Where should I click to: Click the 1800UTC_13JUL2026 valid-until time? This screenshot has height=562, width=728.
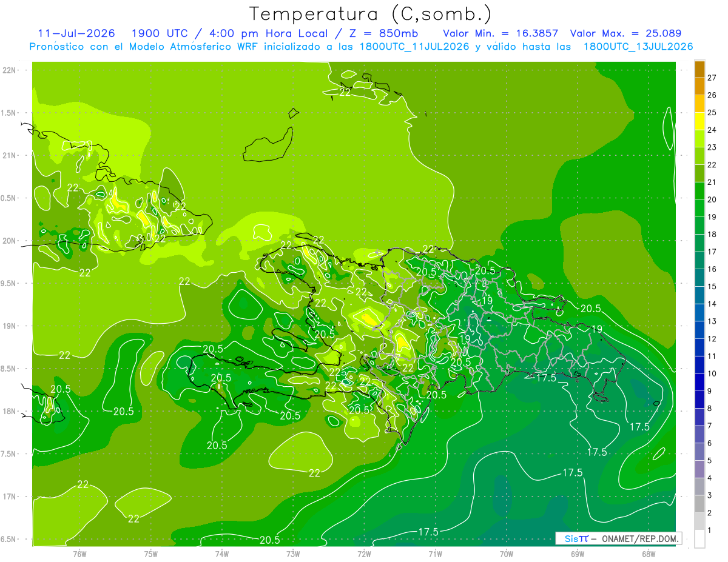tap(638, 47)
